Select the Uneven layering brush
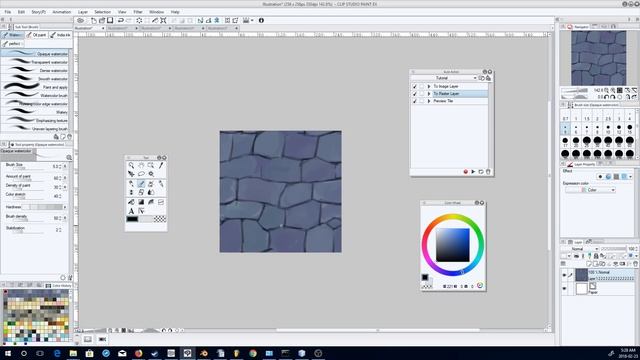Screen dimensions: 640x360 tap(35, 129)
